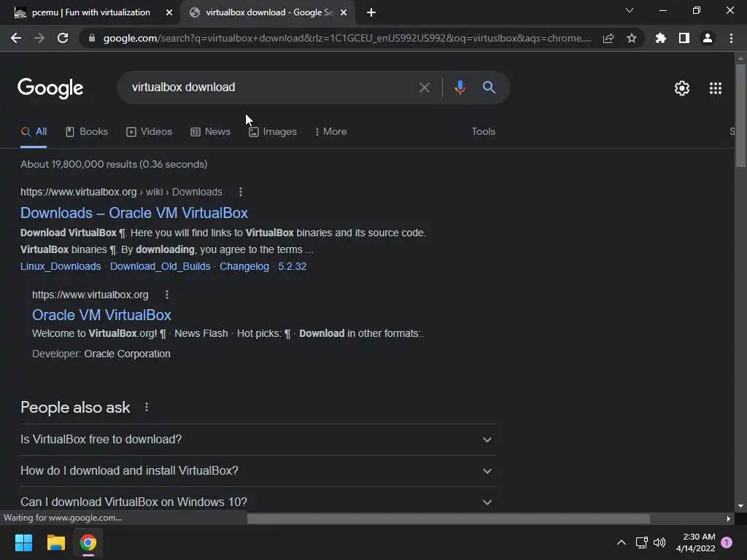The width and height of the screenshot is (747, 560).
Task: Click the 'Oracle Corporation' developer text
Action: pyautogui.click(x=127, y=354)
